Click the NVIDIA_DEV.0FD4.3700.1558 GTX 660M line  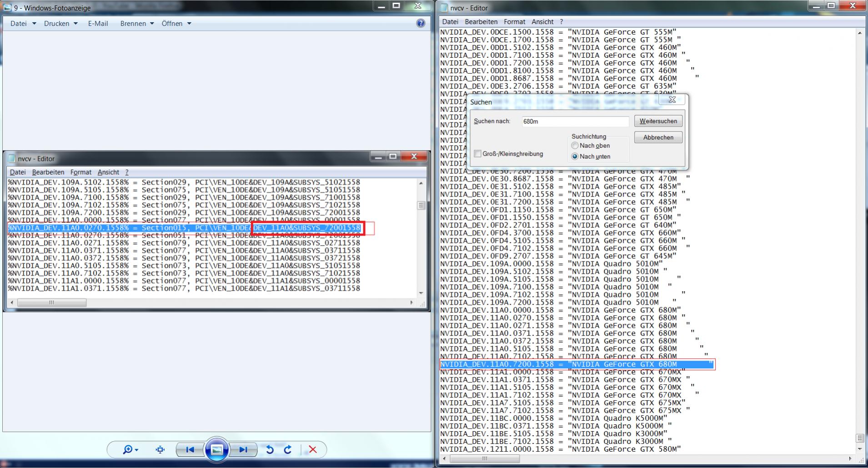(560, 233)
